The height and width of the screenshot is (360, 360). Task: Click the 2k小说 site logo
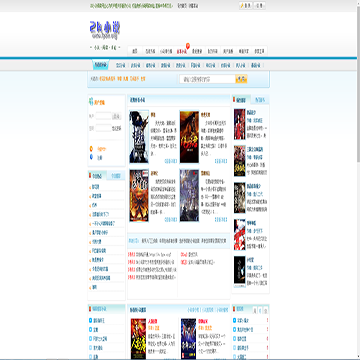click(x=105, y=29)
